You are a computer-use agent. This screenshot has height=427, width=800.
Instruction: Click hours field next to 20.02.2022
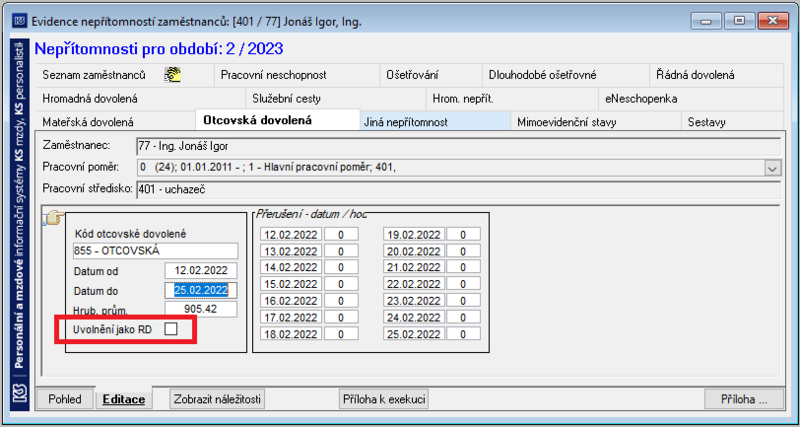click(463, 252)
